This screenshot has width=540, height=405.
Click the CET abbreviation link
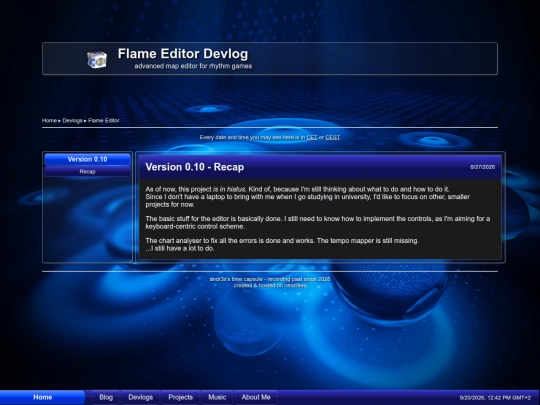[312, 137]
